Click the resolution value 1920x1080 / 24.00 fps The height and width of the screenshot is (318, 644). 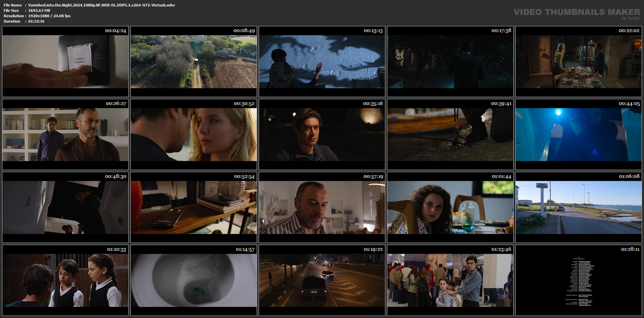click(49, 16)
